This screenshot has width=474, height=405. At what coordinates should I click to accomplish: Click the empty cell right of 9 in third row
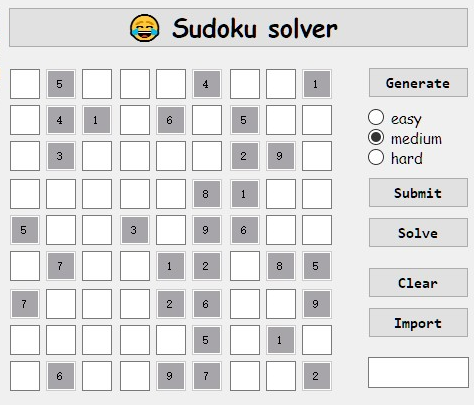pos(317,156)
